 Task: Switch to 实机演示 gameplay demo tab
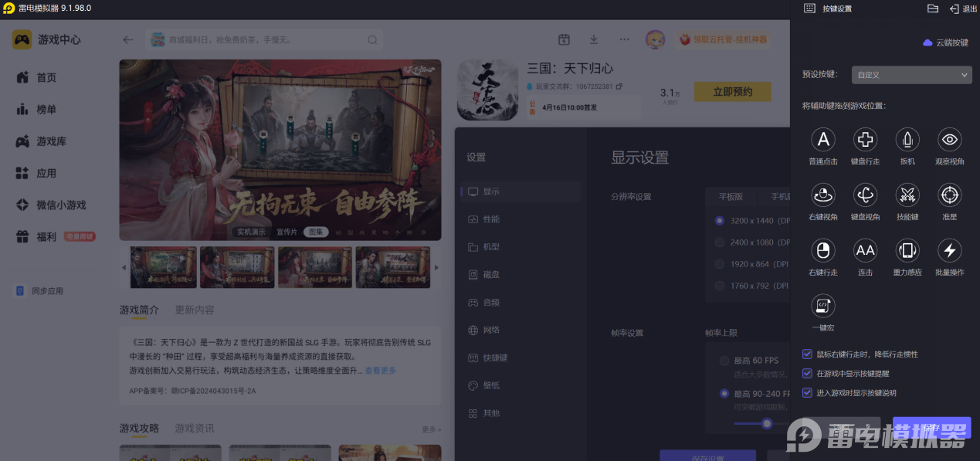click(250, 232)
